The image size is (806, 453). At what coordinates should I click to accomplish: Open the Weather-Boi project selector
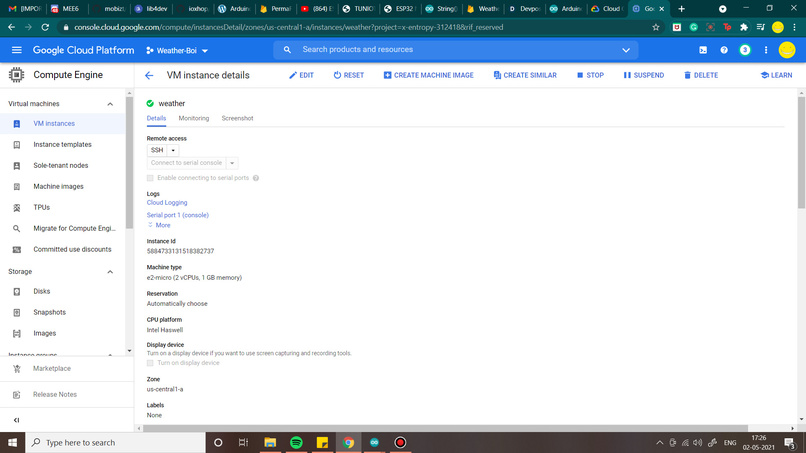pos(177,50)
